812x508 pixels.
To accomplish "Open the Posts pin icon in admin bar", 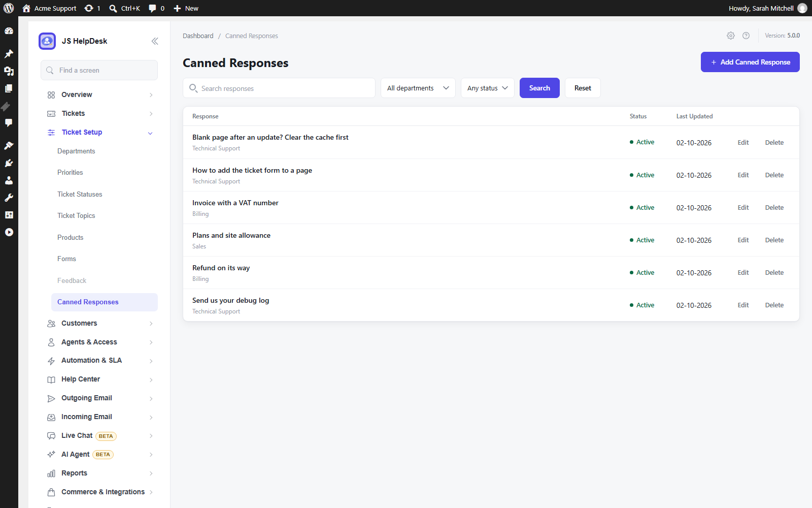I will pos(9,53).
